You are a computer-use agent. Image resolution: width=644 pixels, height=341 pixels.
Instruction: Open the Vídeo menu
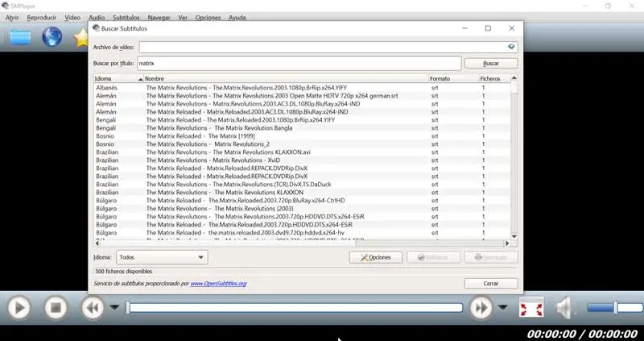pyautogui.click(x=72, y=18)
